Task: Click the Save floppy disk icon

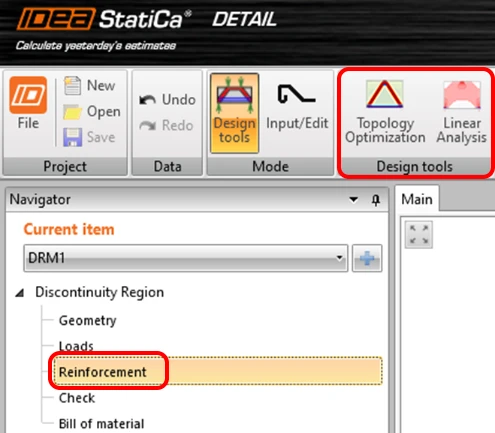Action: pos(73,137)
